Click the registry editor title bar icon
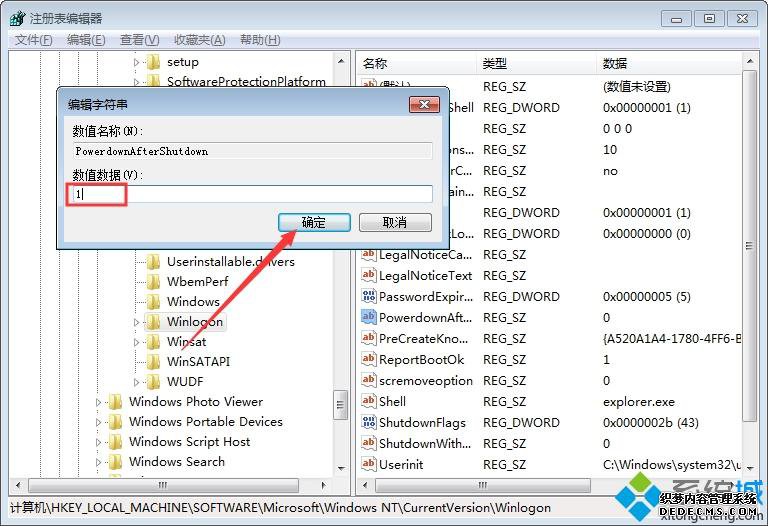The height and width of the screenshot is (526, 768). click(17, 19)
